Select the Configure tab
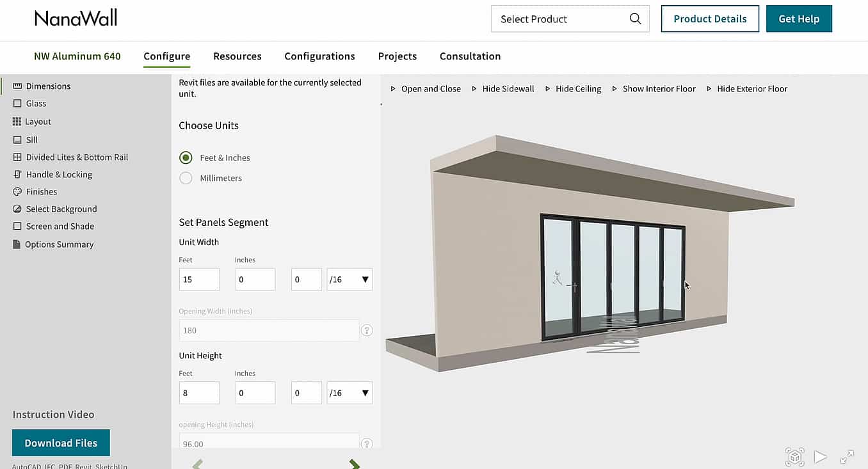Screen dimensions: 868x469 (x=166, y=56)
